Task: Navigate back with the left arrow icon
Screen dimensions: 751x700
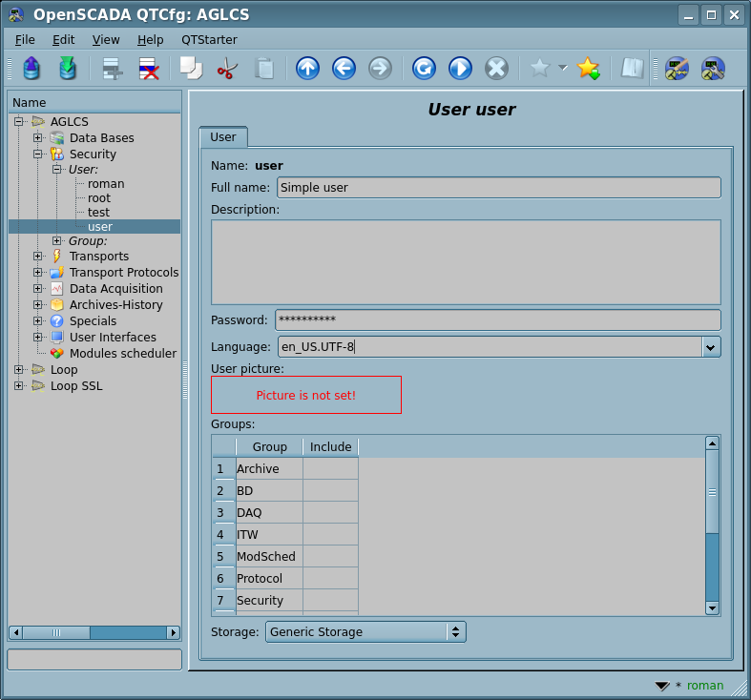Action: click(x=344, y=69)
